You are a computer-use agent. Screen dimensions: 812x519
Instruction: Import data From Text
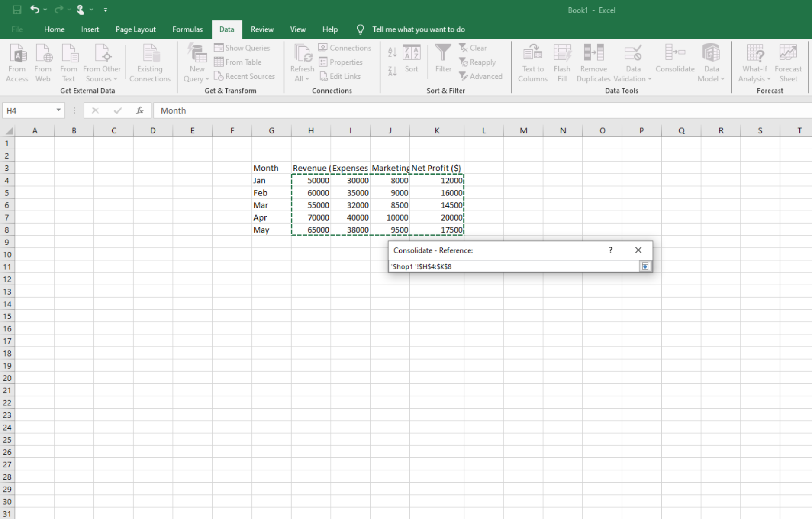coord(68,63)
